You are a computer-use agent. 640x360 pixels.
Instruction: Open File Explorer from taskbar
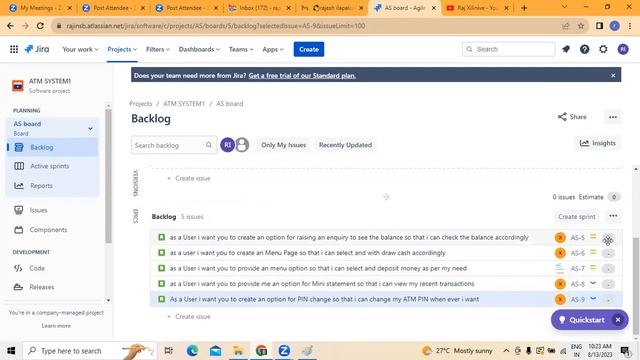point(238,351)
